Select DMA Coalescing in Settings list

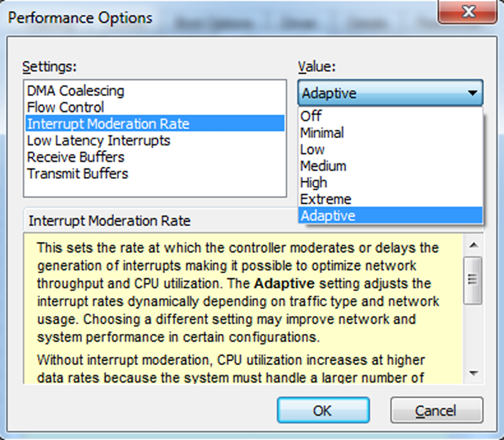pyautogui.click(x=155, y=91)
